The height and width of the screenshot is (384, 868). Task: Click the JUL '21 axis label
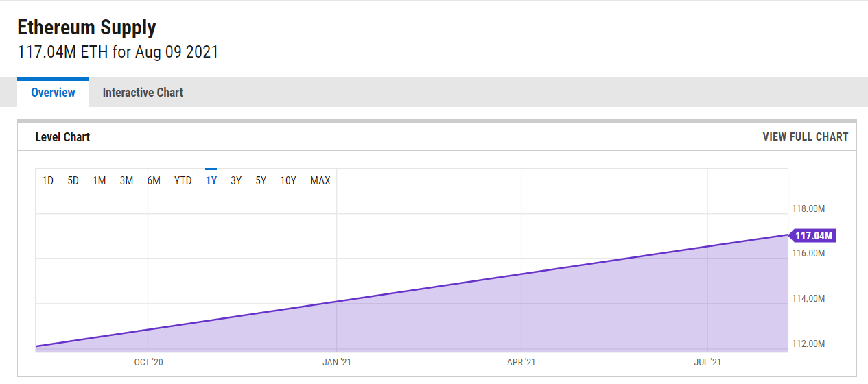click(707, 362)
